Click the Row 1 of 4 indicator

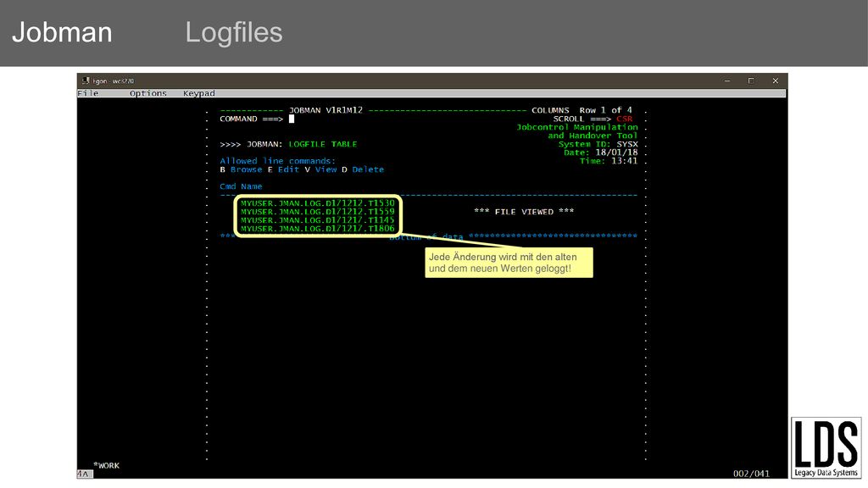pyautogui.click(x=605, y=110)
